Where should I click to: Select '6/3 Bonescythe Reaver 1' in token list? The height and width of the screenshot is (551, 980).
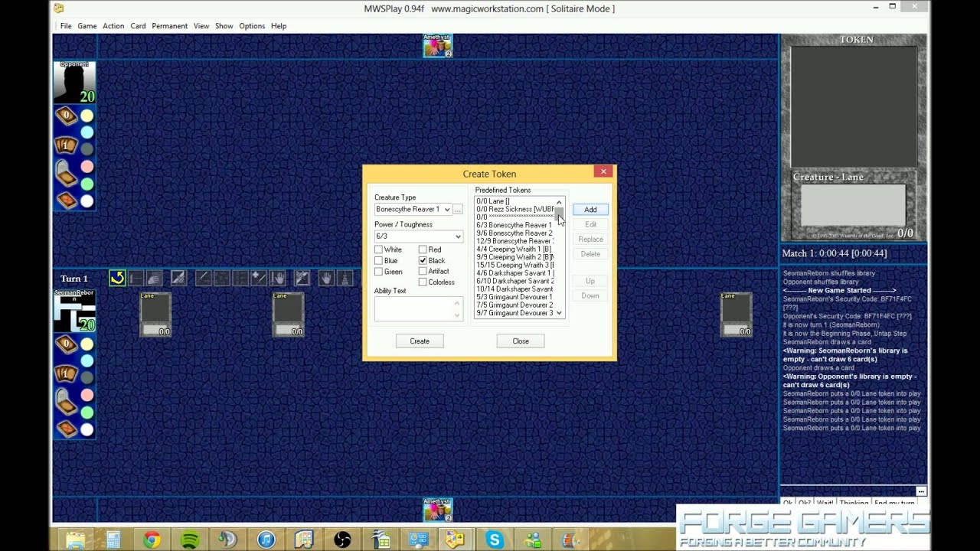(x=514, y=225)
